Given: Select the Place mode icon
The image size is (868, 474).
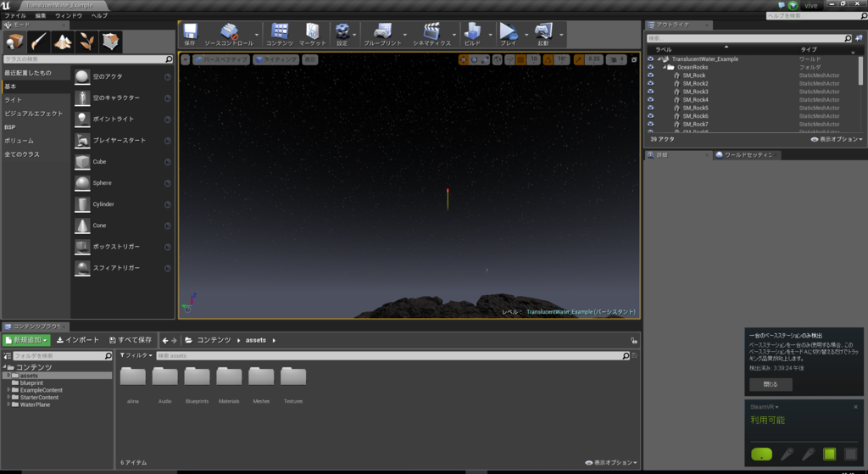Looking at the screenshot, I should click(14, 42).
